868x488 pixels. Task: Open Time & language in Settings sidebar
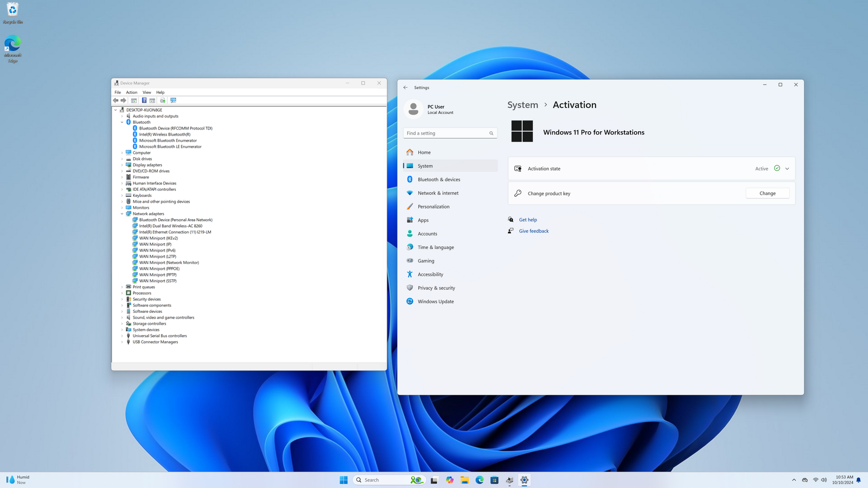click(x=450, y=247)
